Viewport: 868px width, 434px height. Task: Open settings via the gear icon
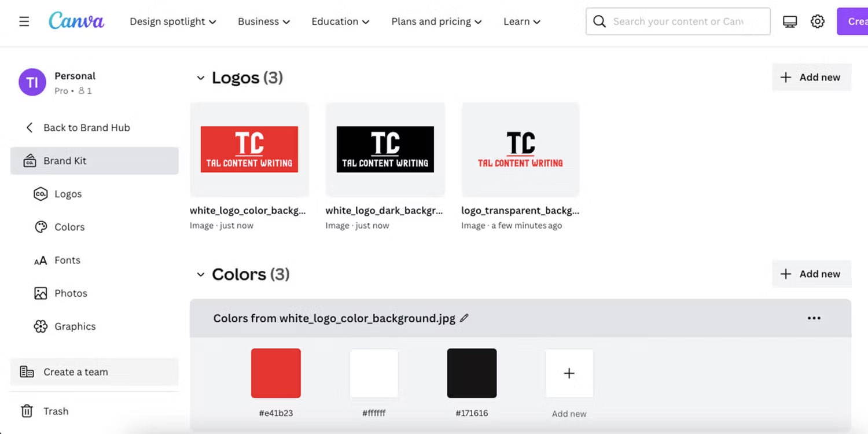[x=817, y=21]
